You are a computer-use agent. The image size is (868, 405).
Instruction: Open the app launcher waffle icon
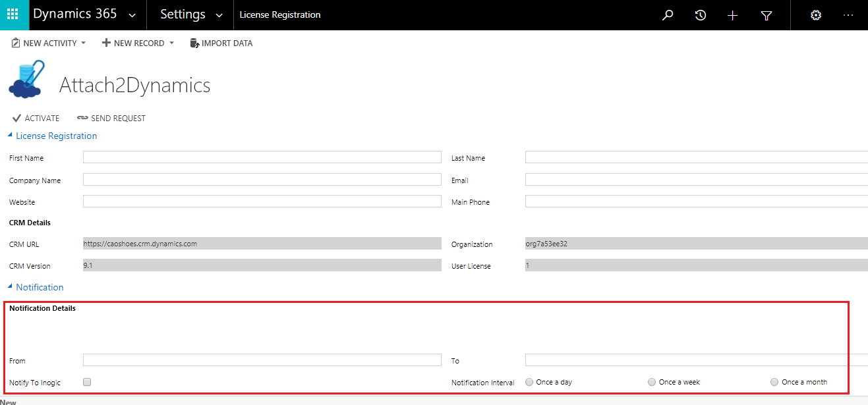click(x=13, y=14)
